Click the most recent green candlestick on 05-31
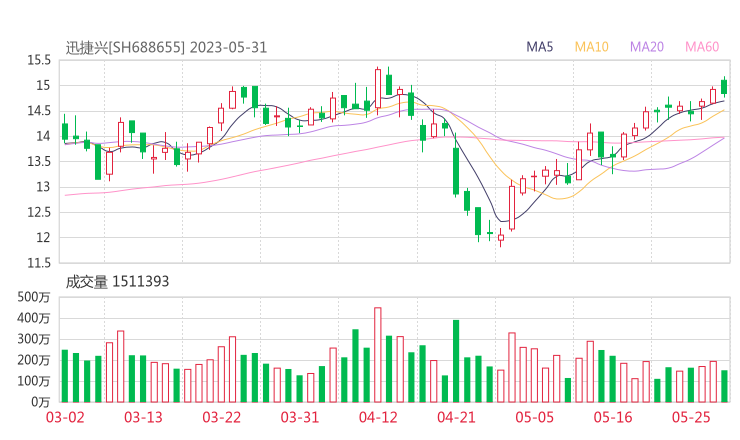 click(x=724, y=87)
